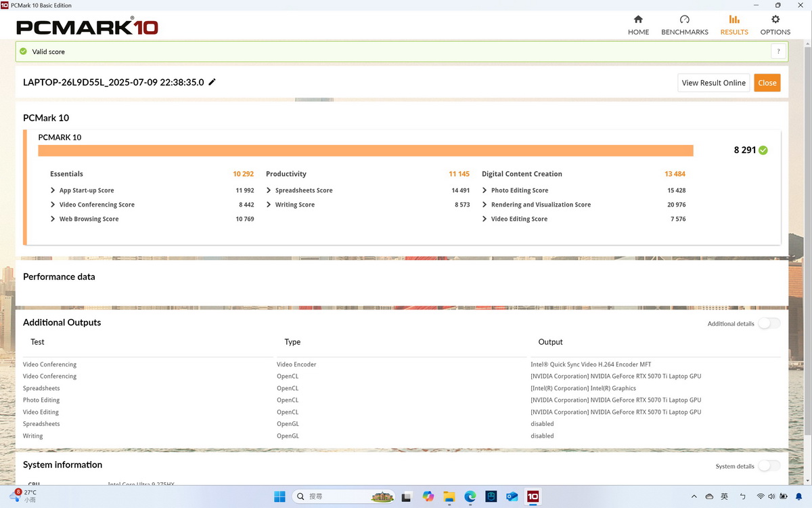Expand the Photo Editing Score row

pos(484,190)
